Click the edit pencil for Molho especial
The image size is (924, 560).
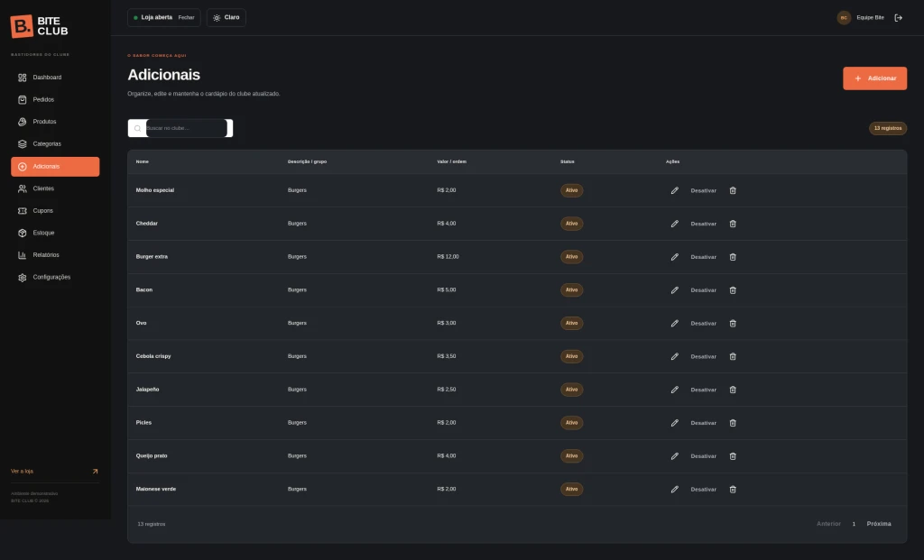(675, 190)
